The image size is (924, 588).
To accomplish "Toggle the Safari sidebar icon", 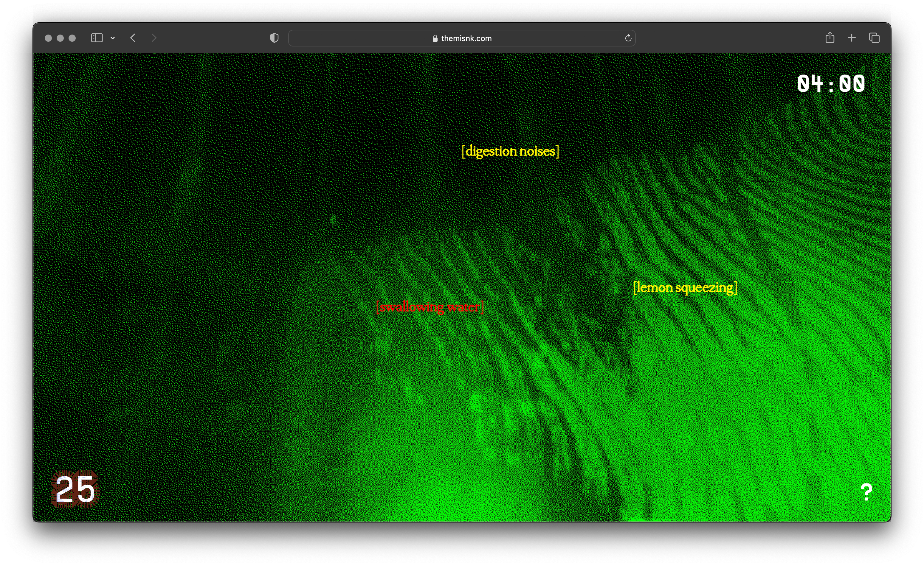I will 97,38.
